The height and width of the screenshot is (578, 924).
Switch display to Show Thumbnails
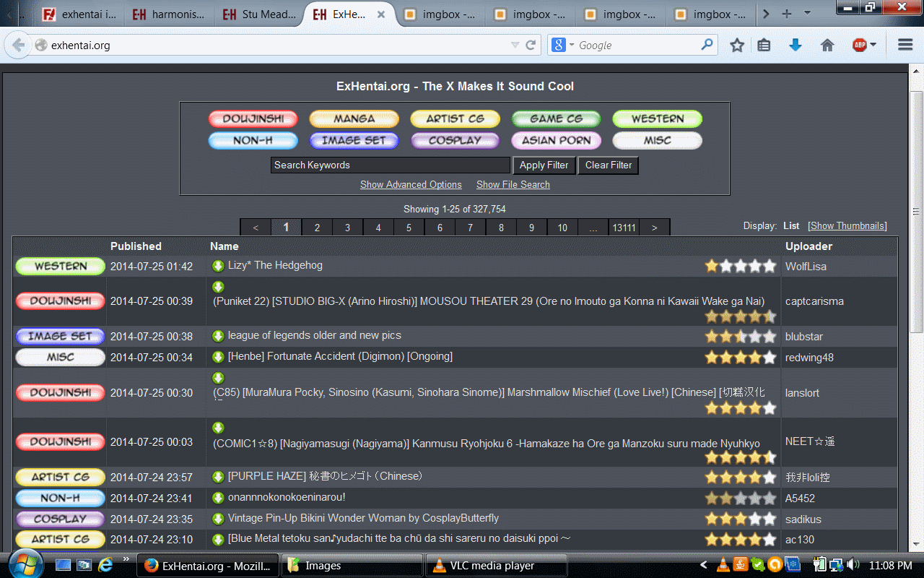(847, 226)
